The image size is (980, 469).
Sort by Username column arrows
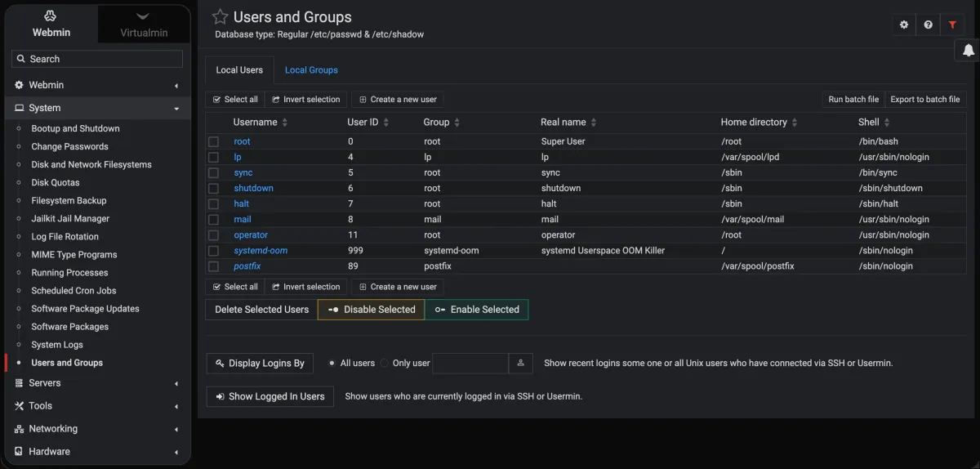click(284, 123)
